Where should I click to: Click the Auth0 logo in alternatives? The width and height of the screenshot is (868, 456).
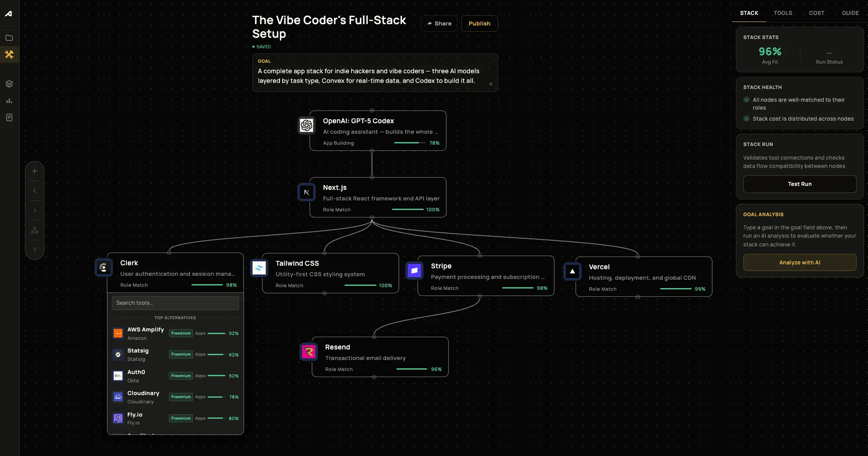coord(118,376)
